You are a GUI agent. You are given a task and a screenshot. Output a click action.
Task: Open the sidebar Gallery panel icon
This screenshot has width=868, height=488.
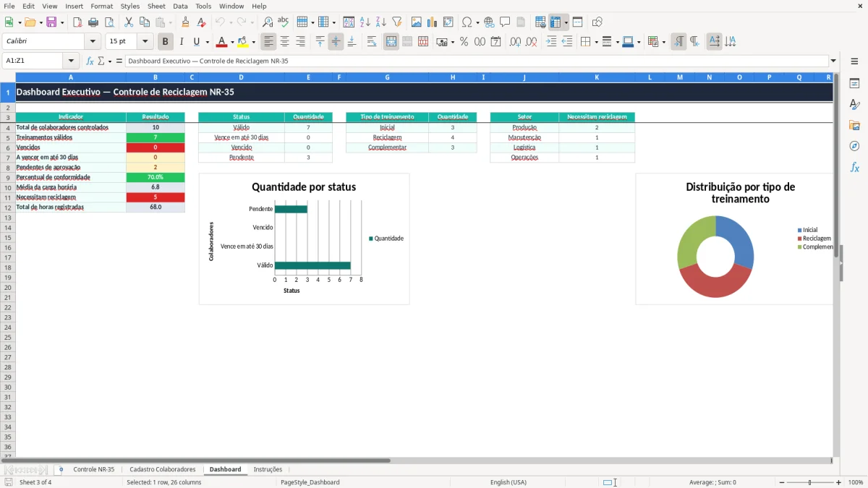click(854, 126)
